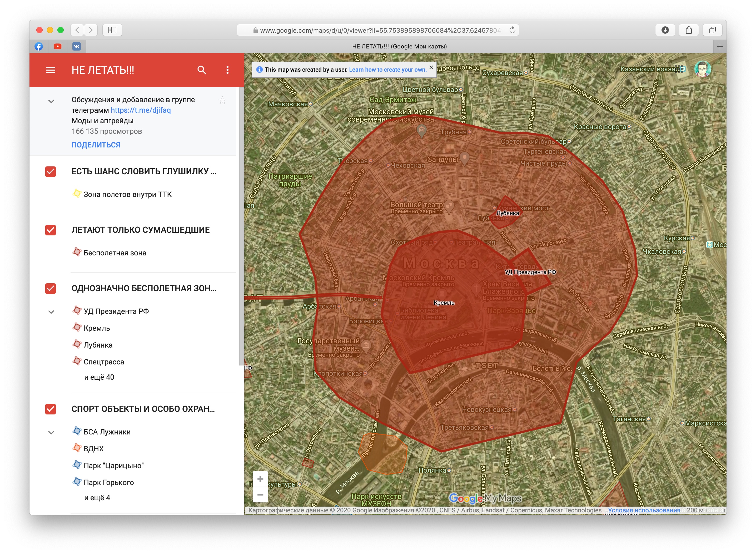This screenshot has height=554, width=756.
Task: Uncheck the ЛЕТАЮТ ТОЛЬКО СУМАСШЕДШИЕ layer
Action: [x=51, y=230]
